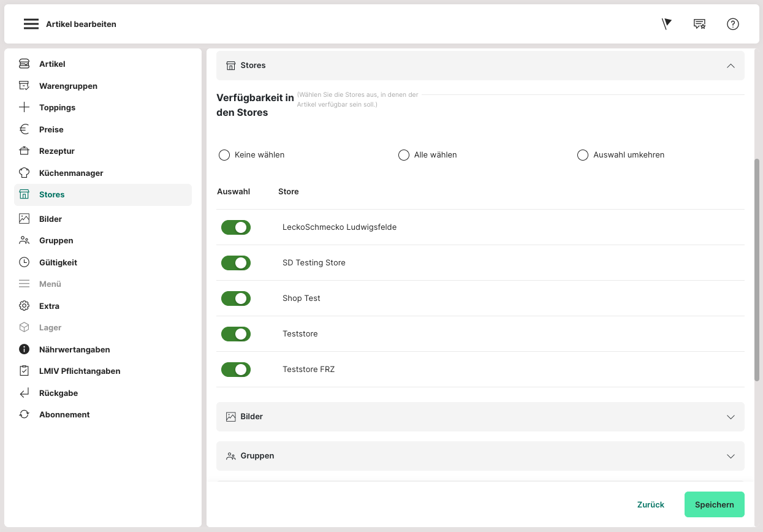Collapse the Stores section chevron

tap(731, 66)
